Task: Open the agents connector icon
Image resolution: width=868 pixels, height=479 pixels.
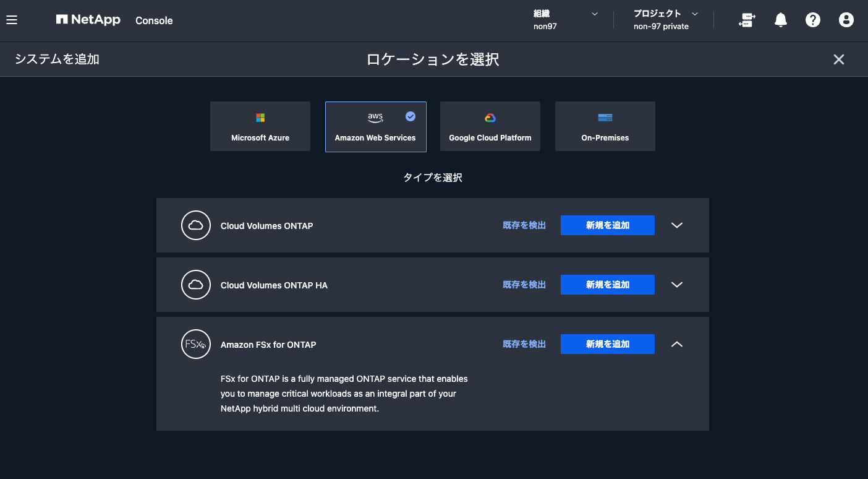Action: click(x=747, y=20)
